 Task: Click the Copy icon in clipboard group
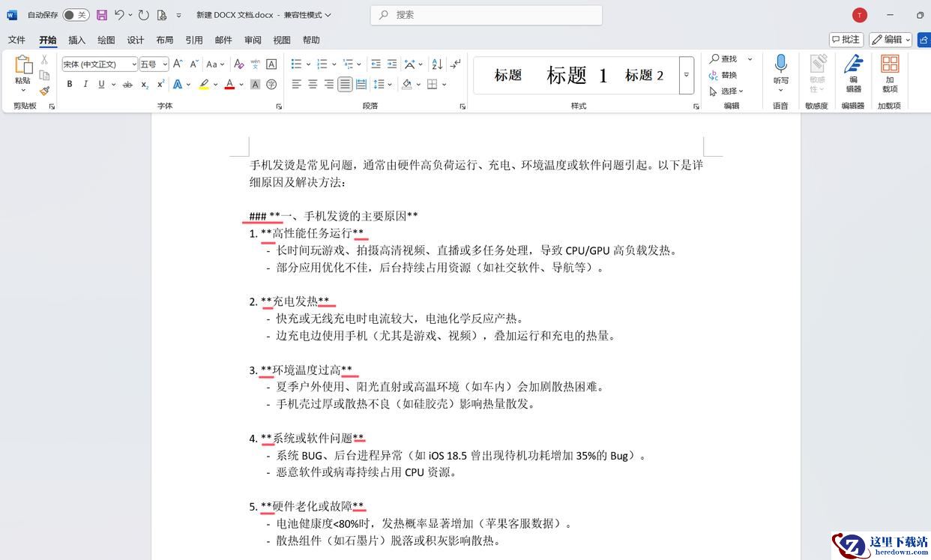click(x=44, y=75)
